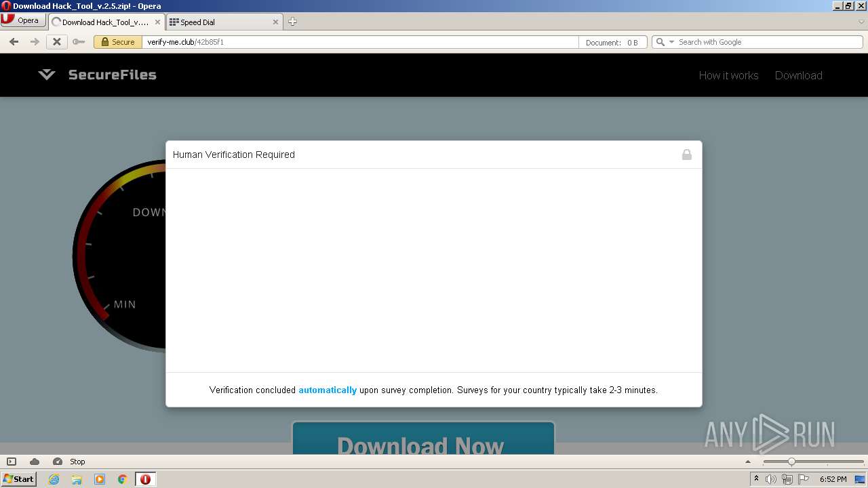Open the Windows Start menu
The width and height of the screenshot is (868, 488).
coord(19,479)
